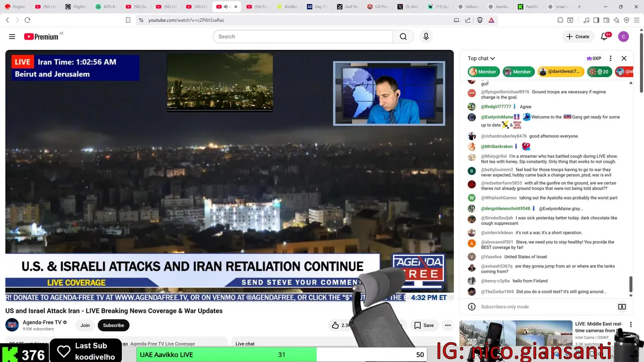Click the address bar URL
This screenshot has height=362, width=644.
(x=186, y=20)
